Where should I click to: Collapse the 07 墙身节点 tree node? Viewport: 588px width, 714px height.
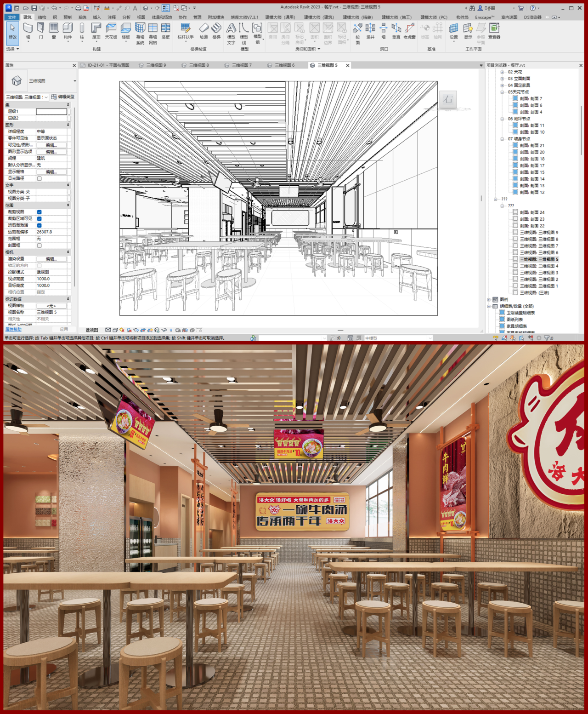click(502, 139)
